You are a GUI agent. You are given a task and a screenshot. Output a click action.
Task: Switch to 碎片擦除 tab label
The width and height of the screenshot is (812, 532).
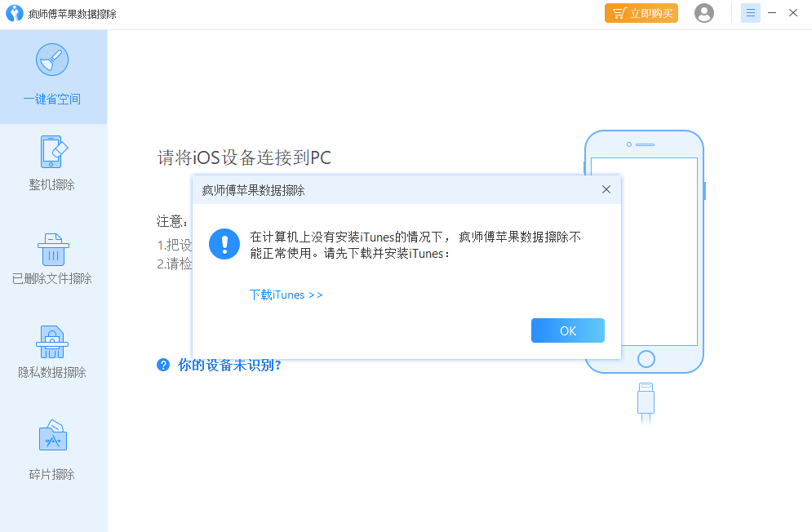click(51, 474)
